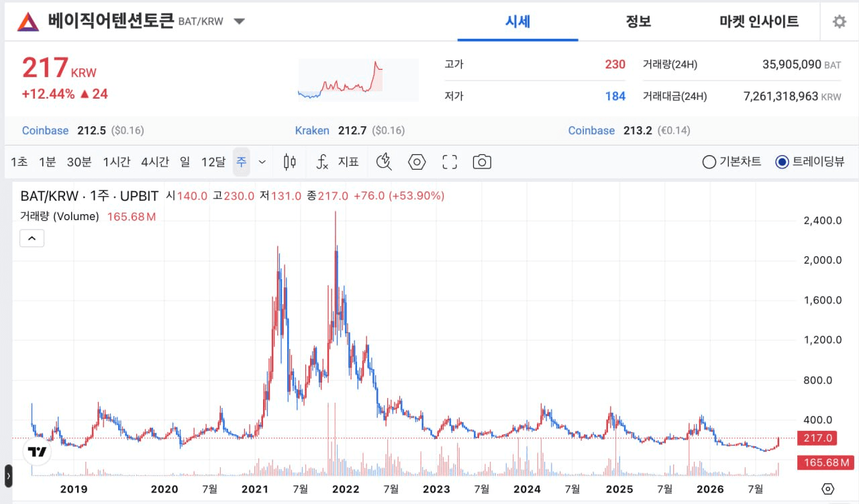Click the Coinbase price link showing €0.14
Screen dimensions: 859x504
629,130
